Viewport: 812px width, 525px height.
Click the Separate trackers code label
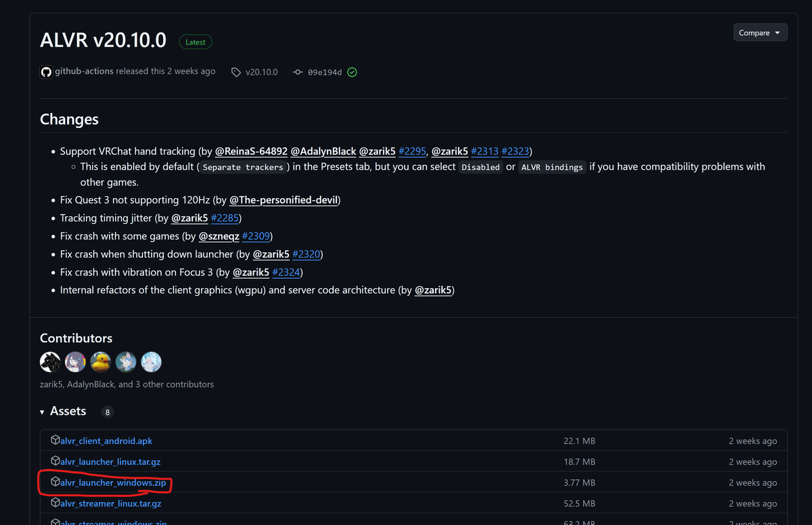(243, 167)
